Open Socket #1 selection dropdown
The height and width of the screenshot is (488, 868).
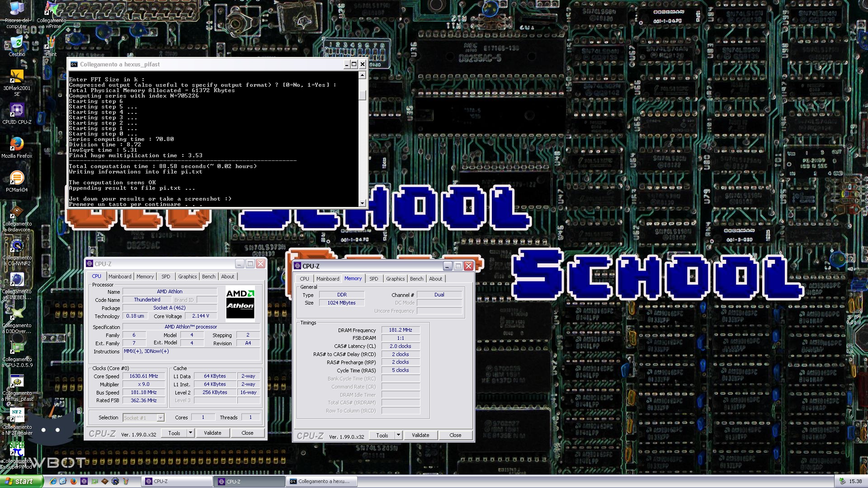point(143,418)
